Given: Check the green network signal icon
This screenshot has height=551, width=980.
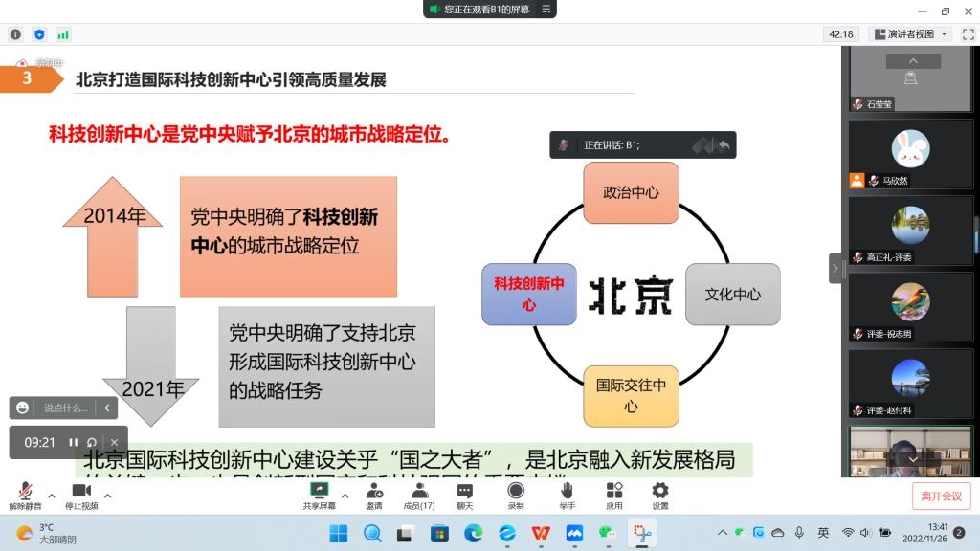Looking at the screenshot, I should coord(63,34).
